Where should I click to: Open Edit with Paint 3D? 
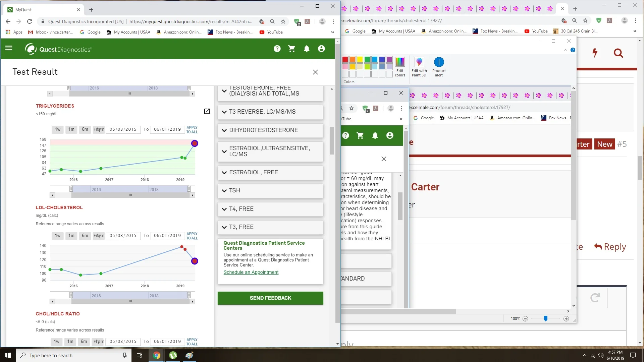click(x=419, y=67)
